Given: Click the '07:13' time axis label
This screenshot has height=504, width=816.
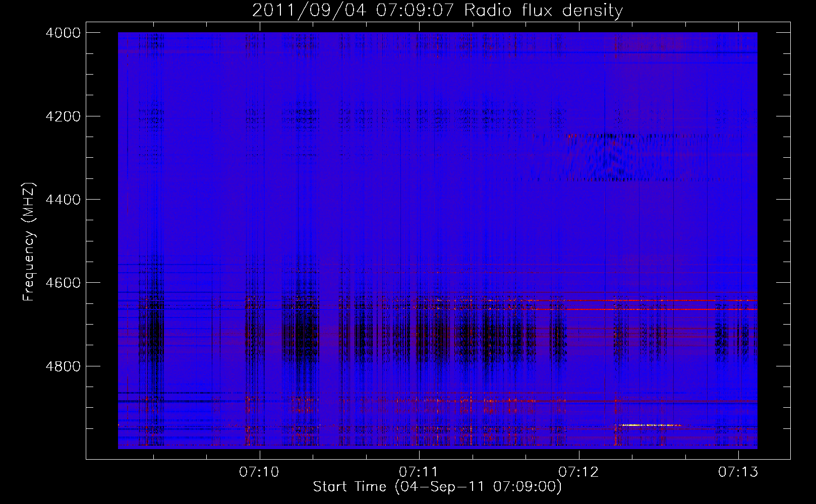Looking at the screenshot, I should pyautogui.click(x=738, y=472).
